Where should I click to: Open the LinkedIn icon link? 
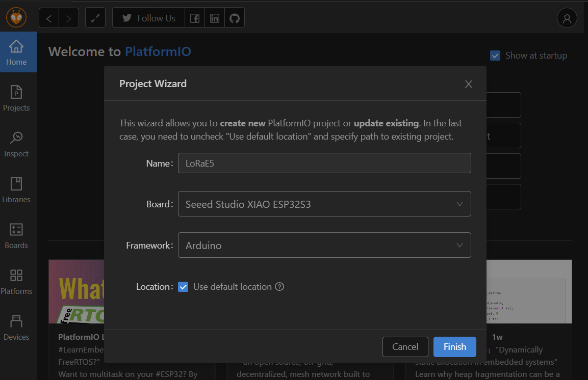click(215, 18)
